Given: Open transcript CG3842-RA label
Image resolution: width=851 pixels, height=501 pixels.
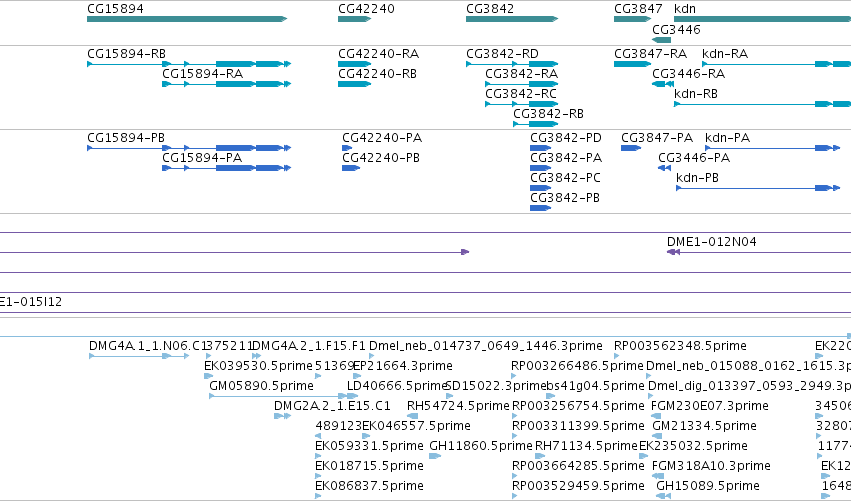Looking at the screenshot, I should [x=522, y=74].
